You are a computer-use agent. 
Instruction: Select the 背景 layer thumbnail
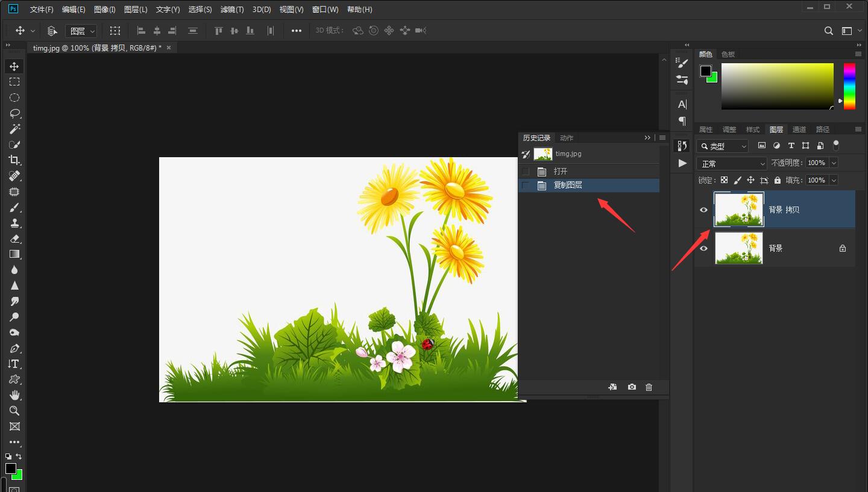pos(738,248)
